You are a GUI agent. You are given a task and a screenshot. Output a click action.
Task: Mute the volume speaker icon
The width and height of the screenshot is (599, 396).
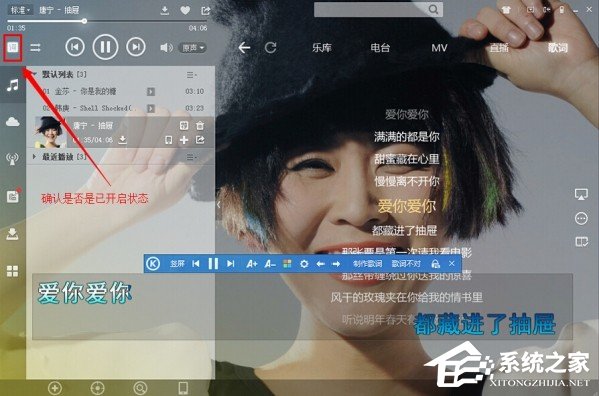166,47
